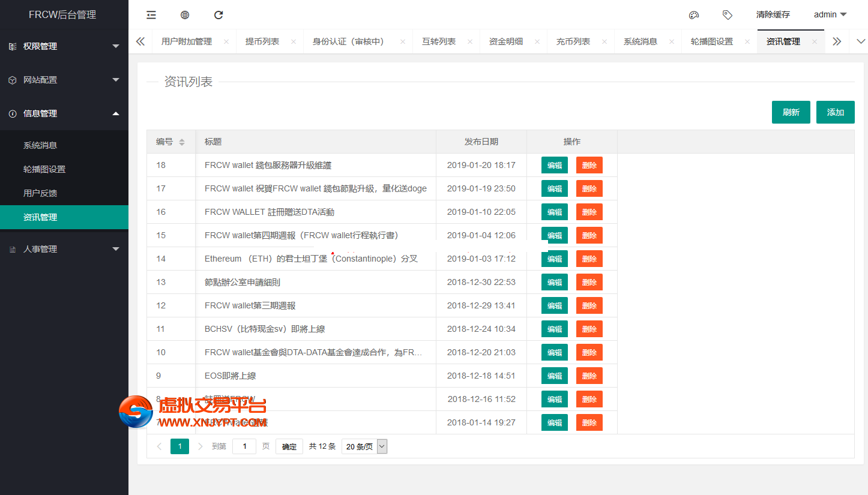Switch to the 提币列表 tab
The height and width of the screenshot is (495, 868).
tap(262, 41)
